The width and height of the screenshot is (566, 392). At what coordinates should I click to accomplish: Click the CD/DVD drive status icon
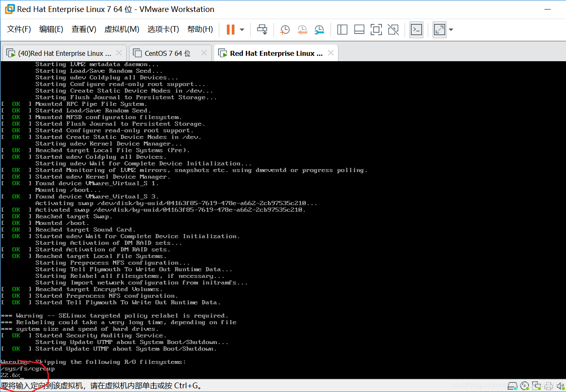pyautogui.click(x=525, y=385)
